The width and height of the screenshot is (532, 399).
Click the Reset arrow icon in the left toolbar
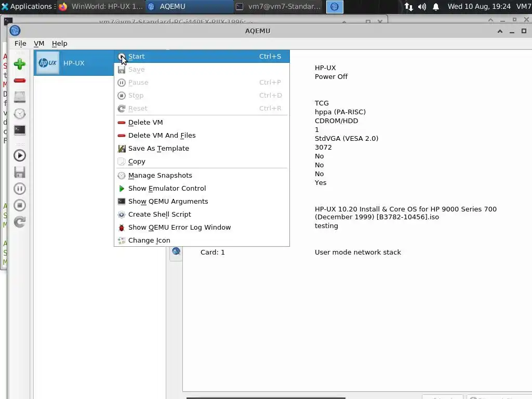point(20,222)
